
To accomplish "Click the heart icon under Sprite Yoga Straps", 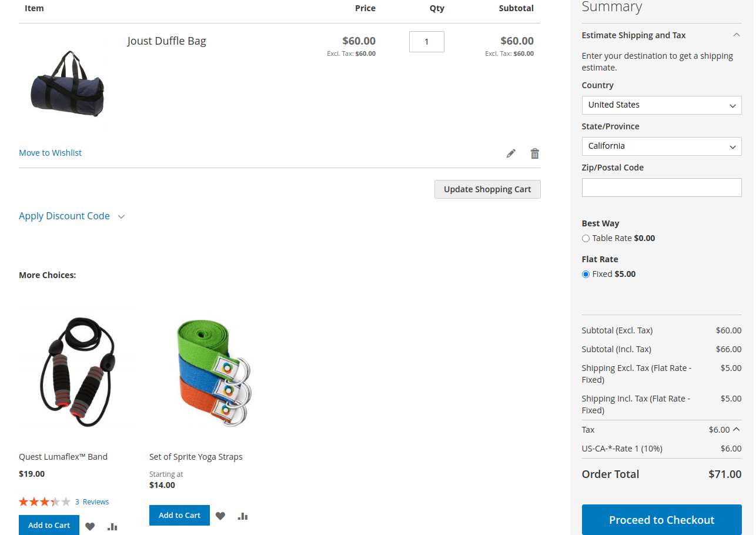I will pyautogui.click(x=220, y=516).
